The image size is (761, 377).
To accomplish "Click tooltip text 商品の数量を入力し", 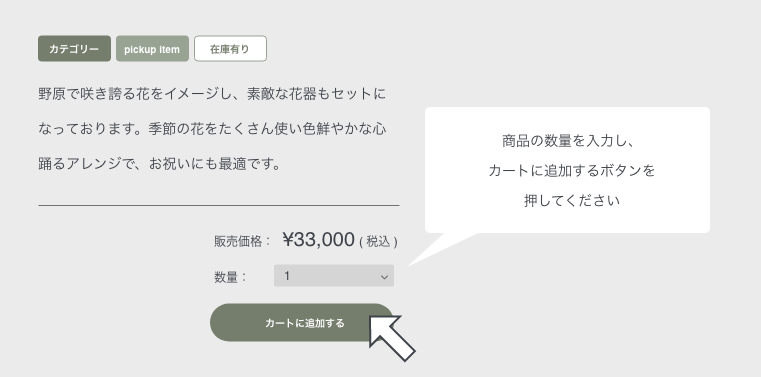I will point(568,141).
